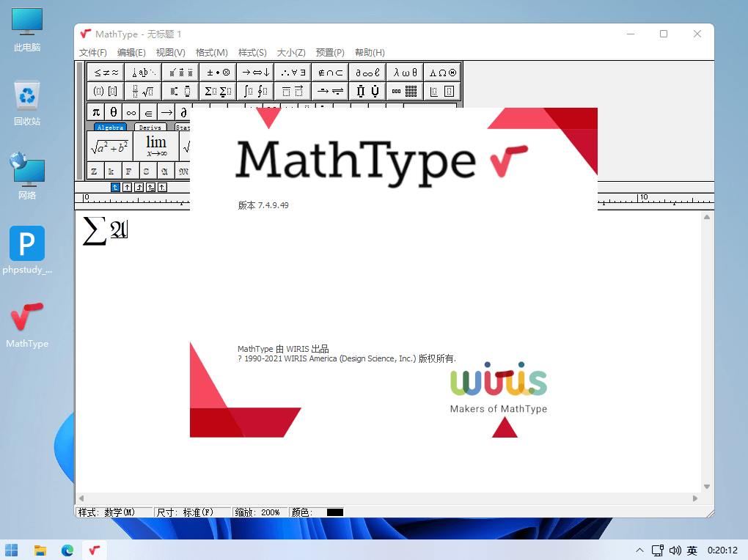
Task: Open the integral templates palette (∫)
Action: [256, 91]
